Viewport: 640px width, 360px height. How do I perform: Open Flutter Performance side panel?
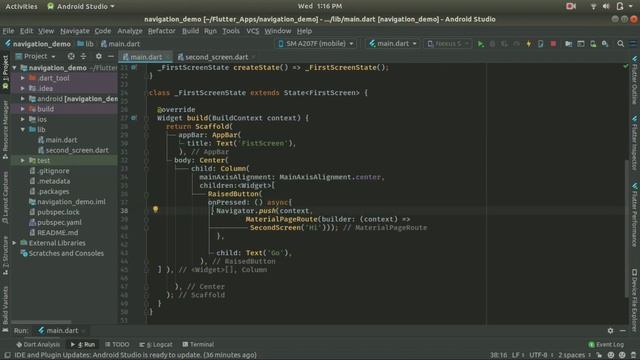click(x=635, y=215)
